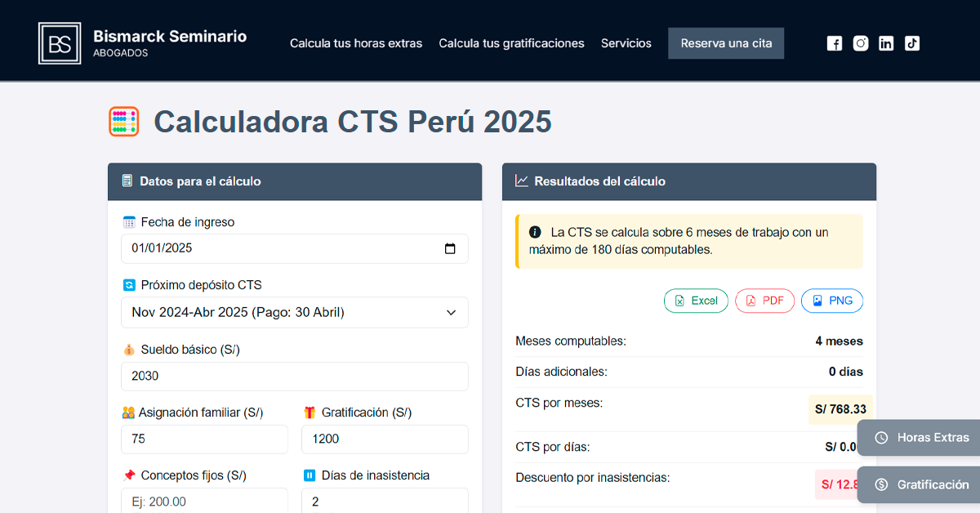Open the Facebook page icon
Image resolution: width=980 pixels, height=513 pixels.
tap(834, 42)
